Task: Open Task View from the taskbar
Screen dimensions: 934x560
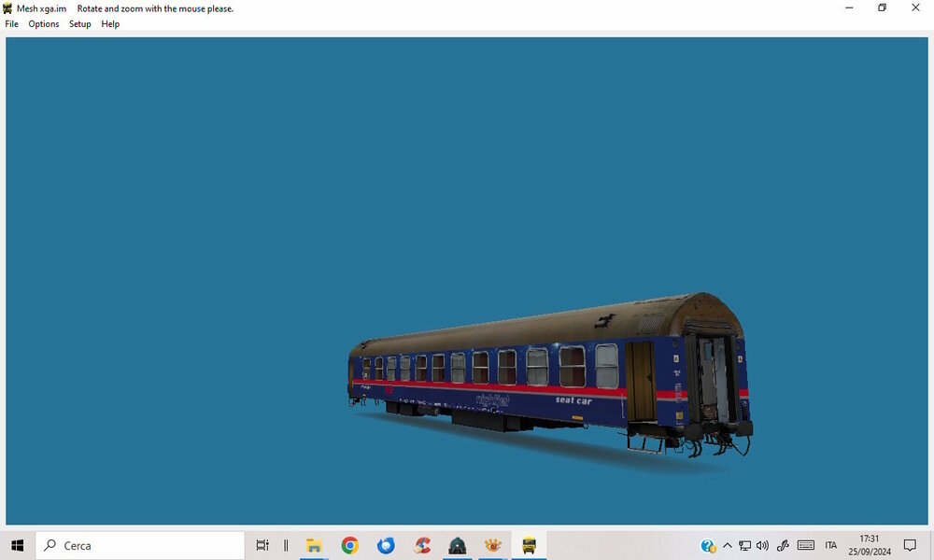Action: [x=262, y=545]
